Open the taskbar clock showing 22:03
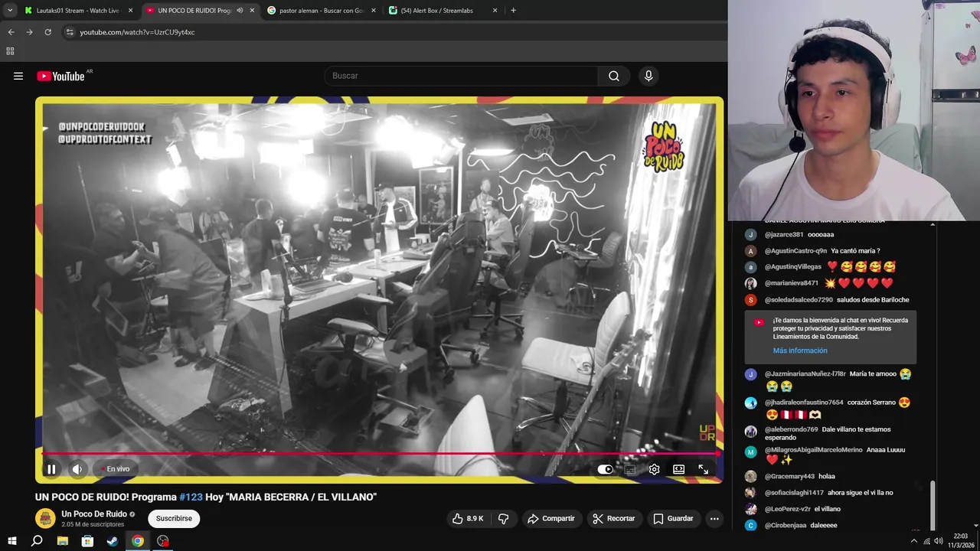 pos(961,541)
